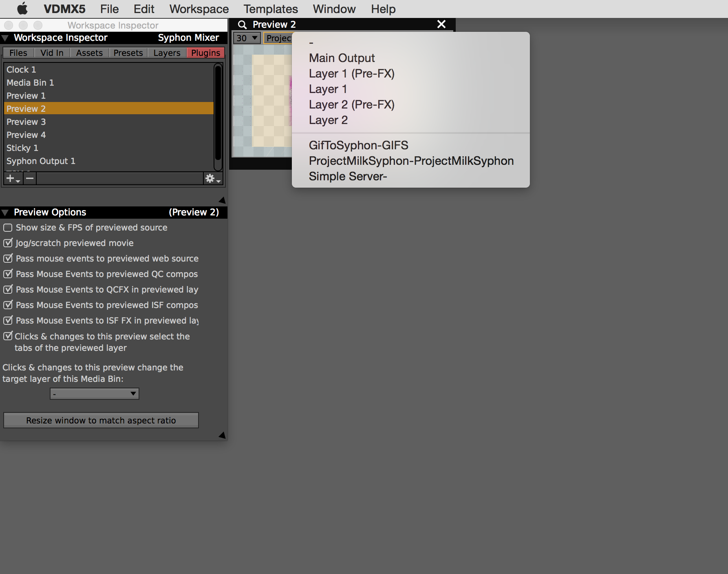Select Media Bin 1 in plugin list
728x574 pixels.
coord(109,82)
